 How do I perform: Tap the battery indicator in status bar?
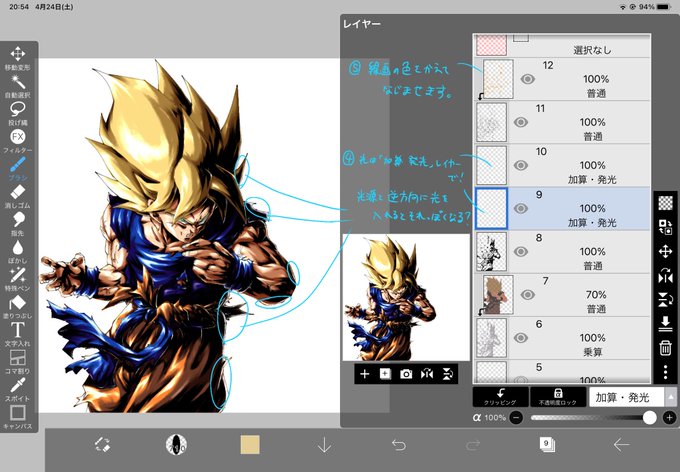click(664, 7)
